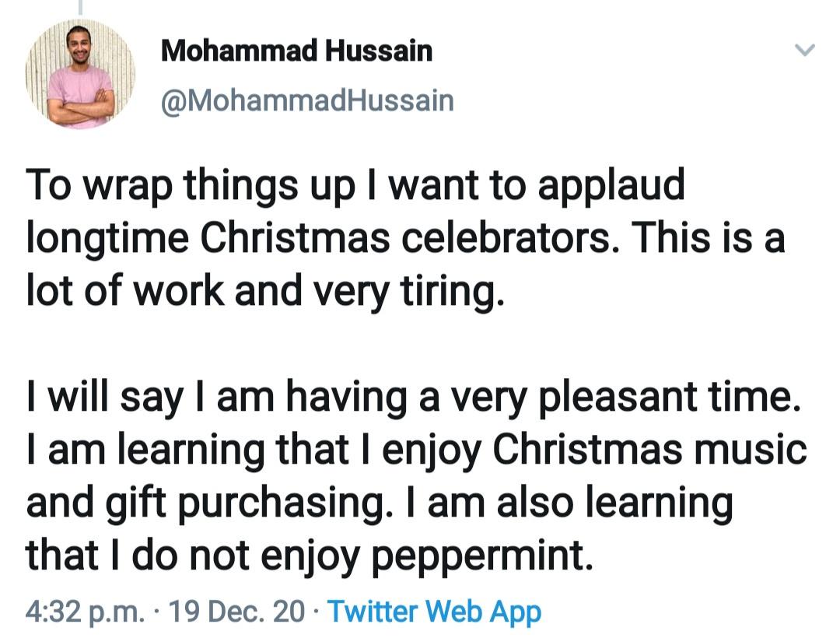
Task: Click the thread connector line above avatar
Action: click(79, 6)
